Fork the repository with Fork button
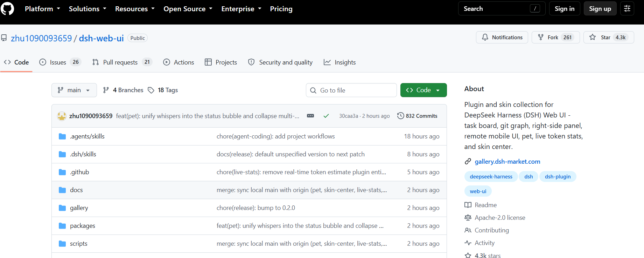 [555, 37]
